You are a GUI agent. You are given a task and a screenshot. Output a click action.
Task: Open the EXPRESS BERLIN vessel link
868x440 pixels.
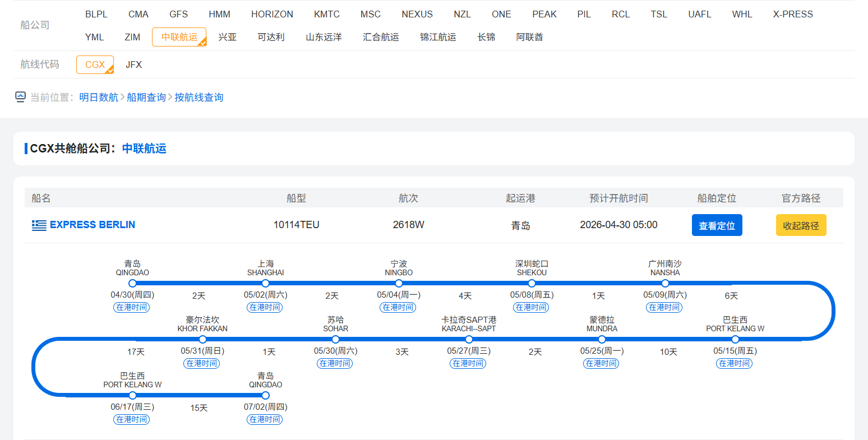pyautogui.click(x=93, y=225)
